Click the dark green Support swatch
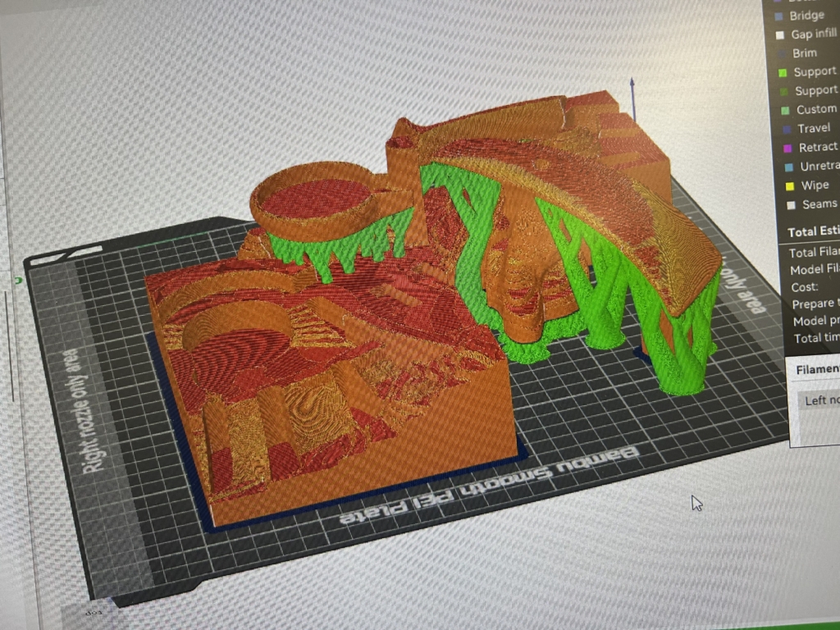The width and height of the screenshot is (840, 630). [783, 92]
